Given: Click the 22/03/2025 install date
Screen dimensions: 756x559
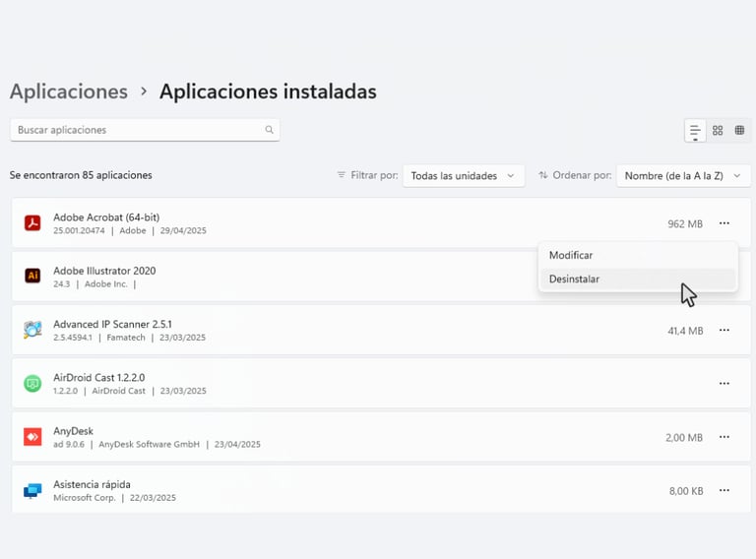Looking at the screenshot, I should pyautogui.click(x=153, y=498).
